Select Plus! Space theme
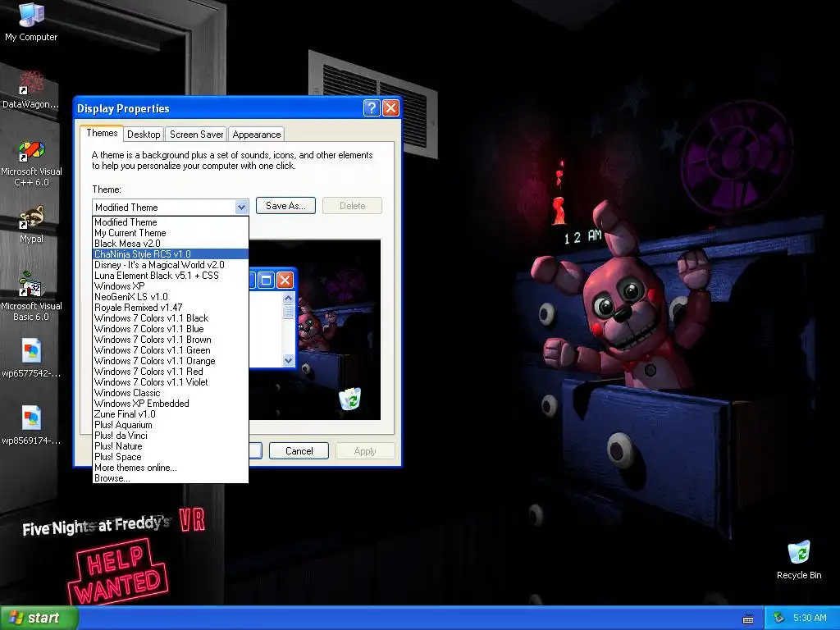The height and width of the screenshot is (630, 840). (171, 457)
